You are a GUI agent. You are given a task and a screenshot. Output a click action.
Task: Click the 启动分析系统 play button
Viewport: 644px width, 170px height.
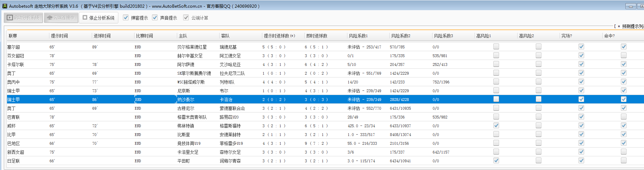tap(23, 18)
